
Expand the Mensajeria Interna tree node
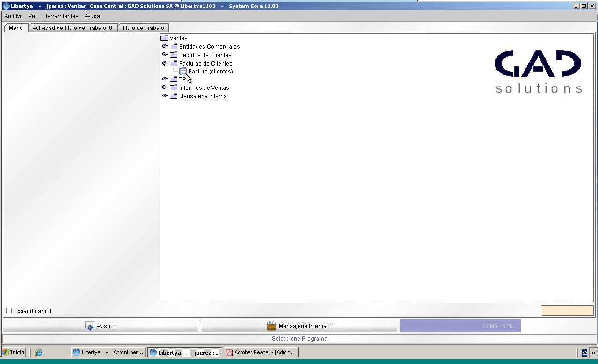[165, 95]
